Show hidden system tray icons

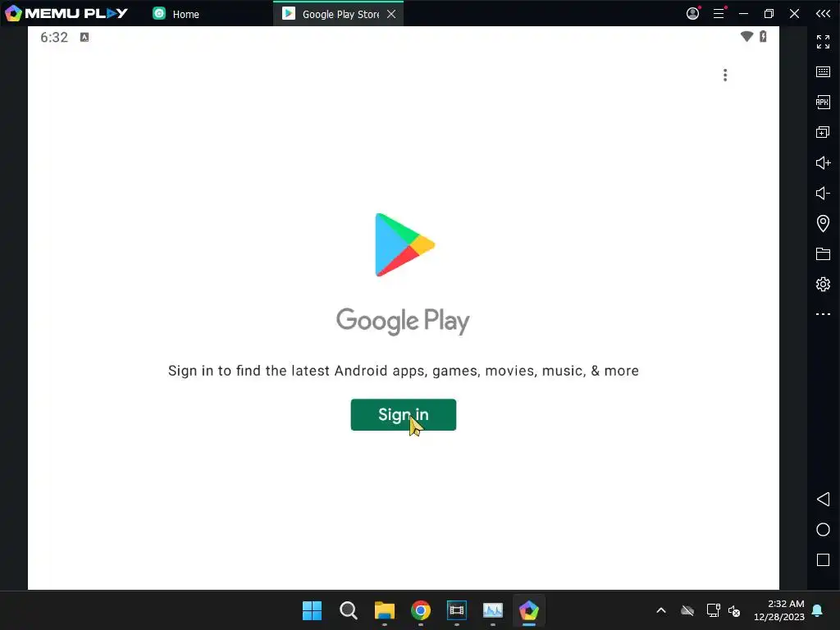pos(661,610)
